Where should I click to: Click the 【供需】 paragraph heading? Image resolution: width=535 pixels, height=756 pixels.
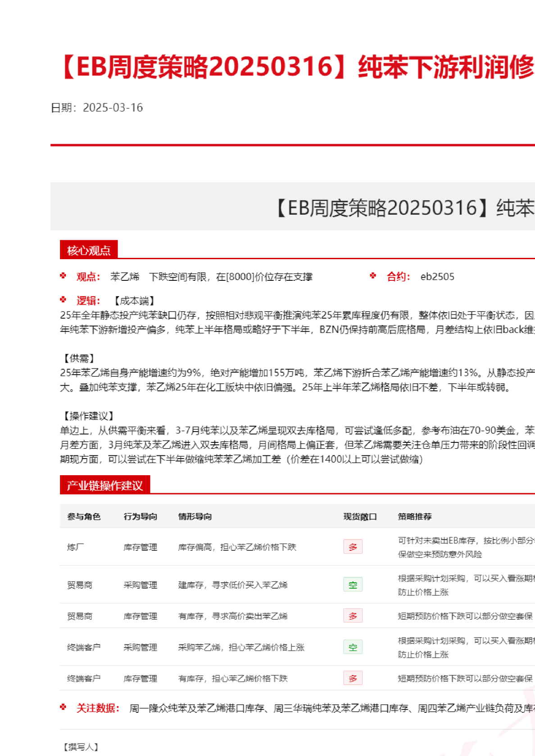tap(79, 358)
